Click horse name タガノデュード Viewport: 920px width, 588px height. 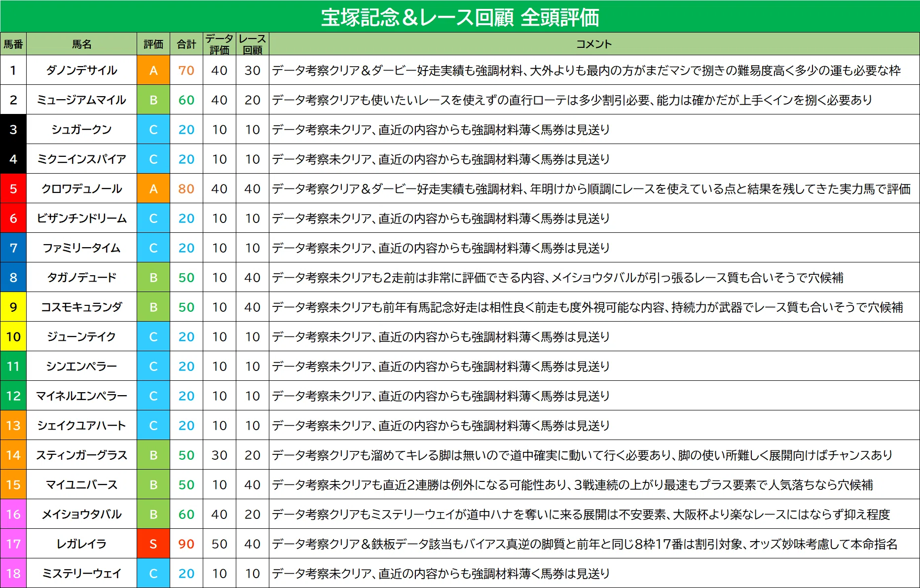[x=81, y=277]
